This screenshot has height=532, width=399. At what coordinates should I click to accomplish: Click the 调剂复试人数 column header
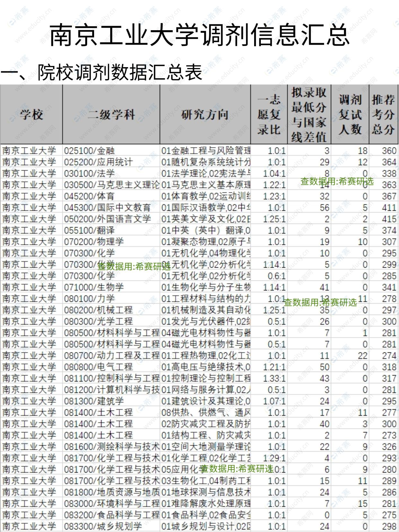point(350,114)
